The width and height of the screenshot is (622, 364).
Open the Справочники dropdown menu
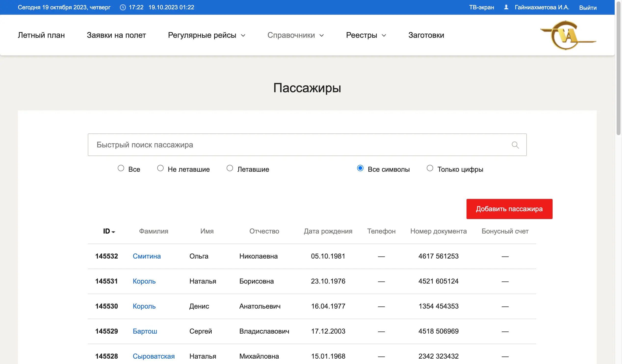click(x=296, y=35)
